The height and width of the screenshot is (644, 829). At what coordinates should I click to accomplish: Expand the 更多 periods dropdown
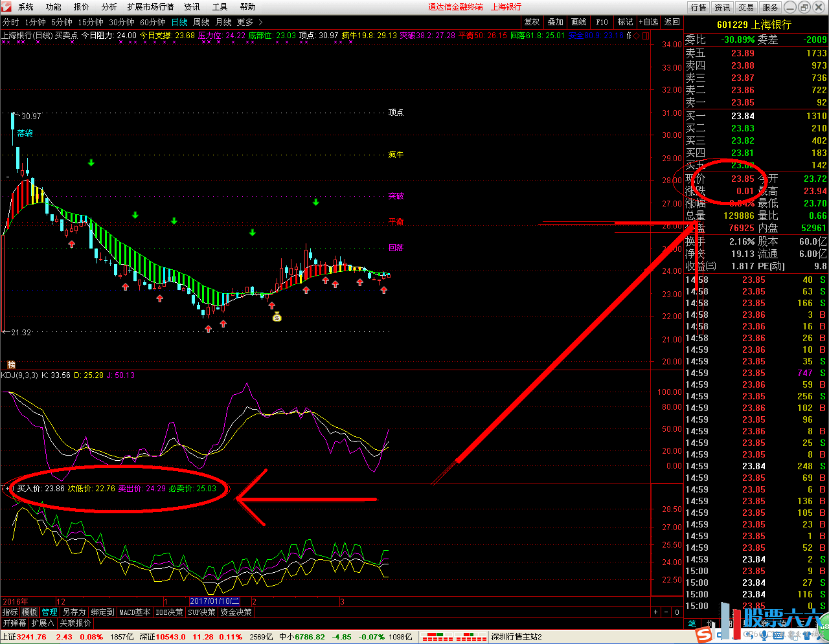250,22
